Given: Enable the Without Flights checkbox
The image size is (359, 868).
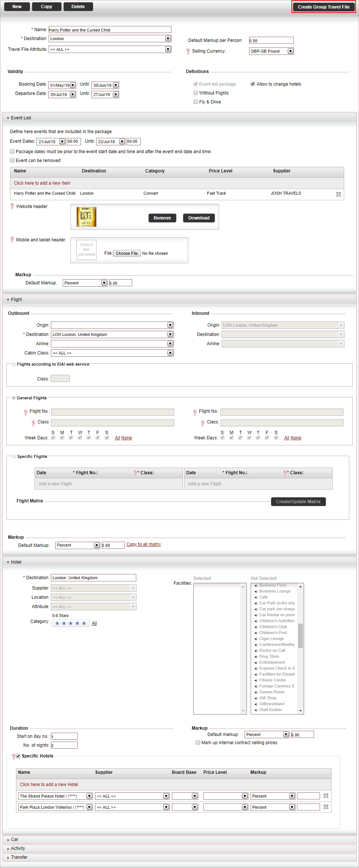Looking at the screenshot, I should [x=196, y=93].
